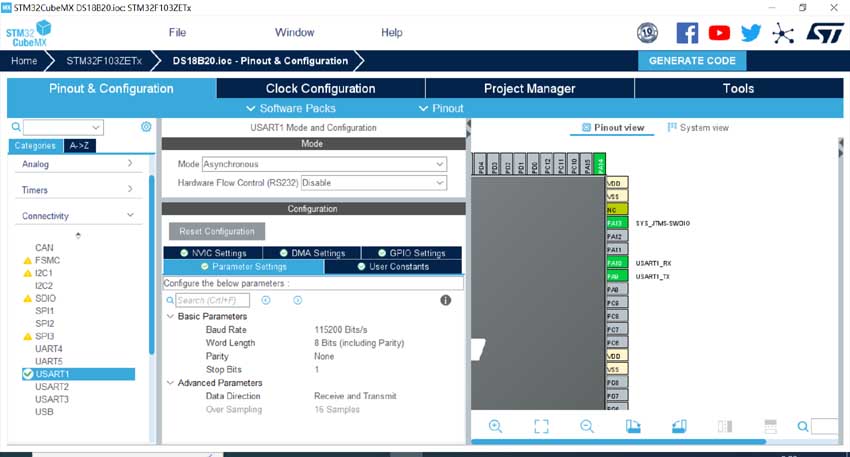The height and width of the screenshot is (457, 850).
Task: Switch the peripheral list to A->Z sorting
Action: pos(79,146)
